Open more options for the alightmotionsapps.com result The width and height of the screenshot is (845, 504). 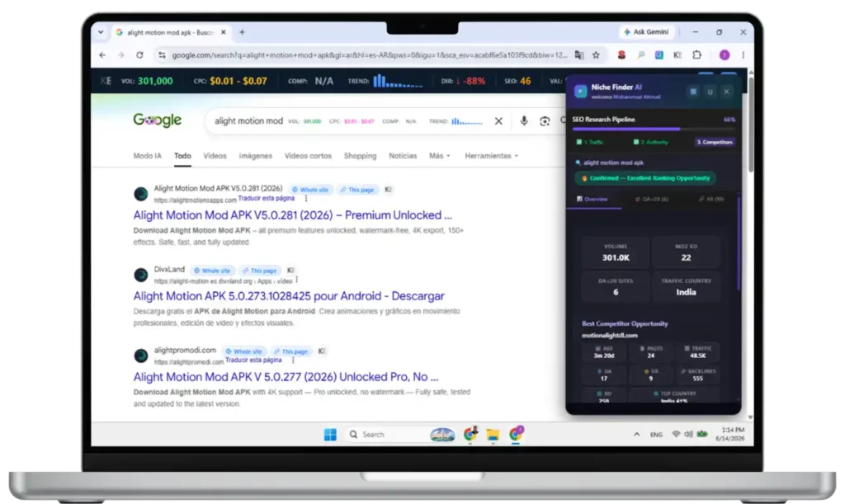coord(306,199)
